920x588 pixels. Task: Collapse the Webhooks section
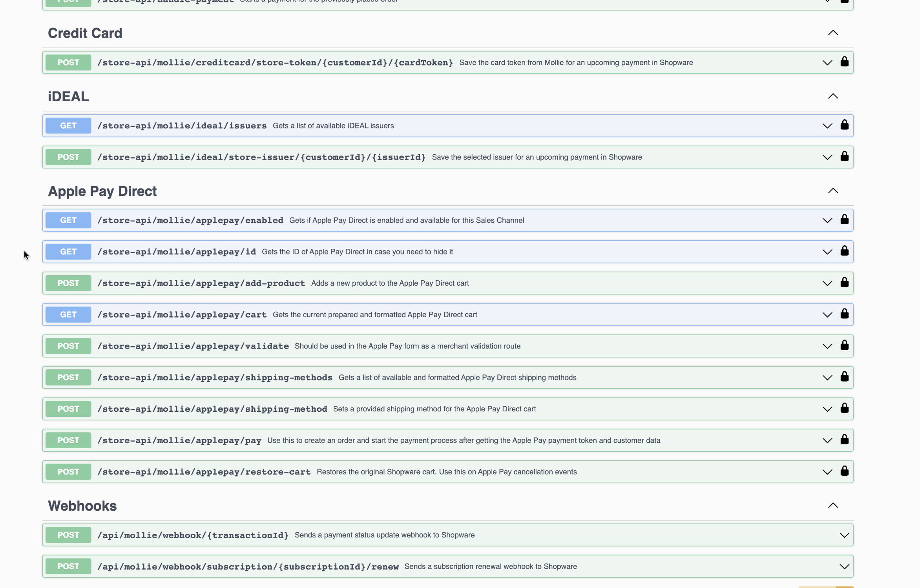833,506
